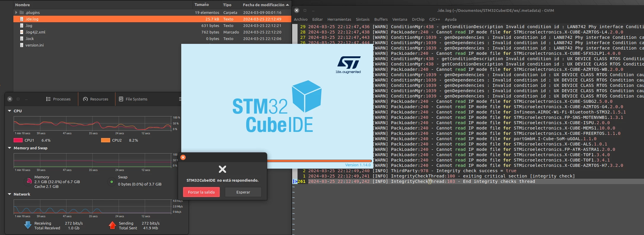Viewport: 644px width, 235px height.
Task: Click the blue Receiving down-arrow icon
Action: [x=28, y=225]
